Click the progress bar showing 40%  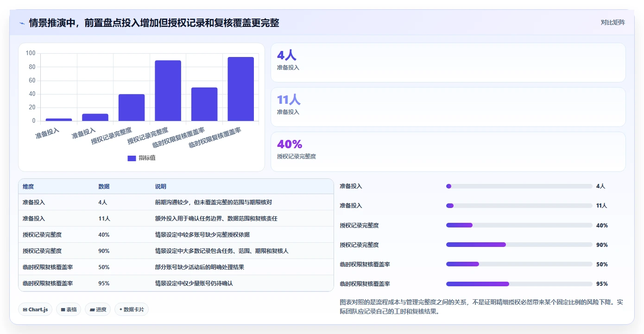tap(519, 225)
